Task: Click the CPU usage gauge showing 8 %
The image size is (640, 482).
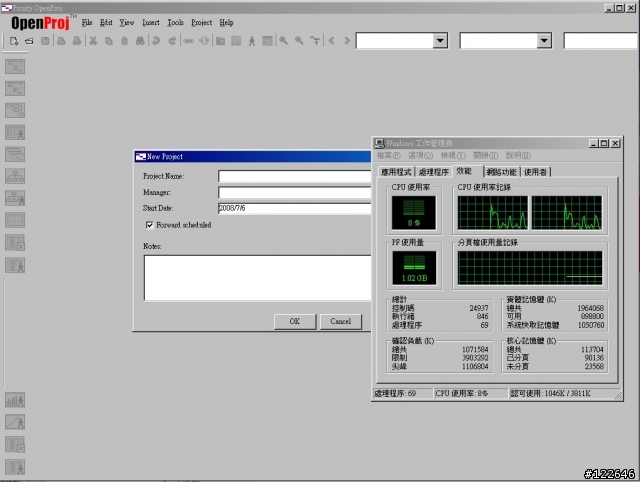Action: point(413,213)
